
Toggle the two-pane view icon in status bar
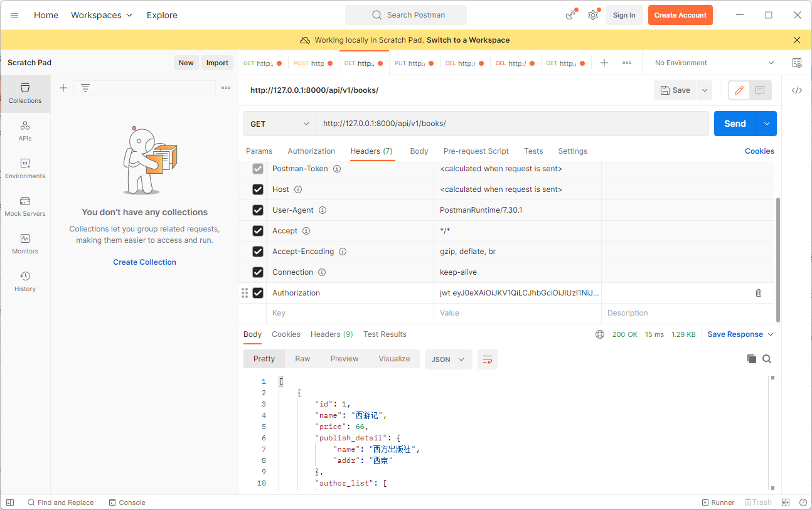786,502
